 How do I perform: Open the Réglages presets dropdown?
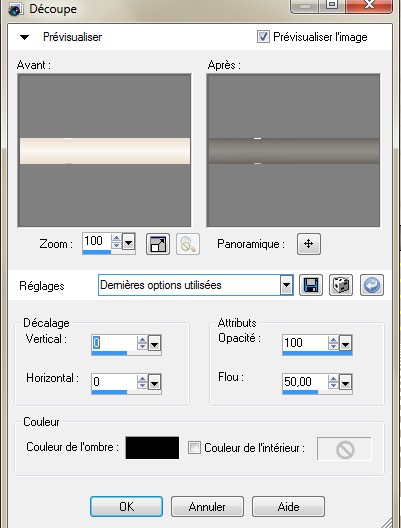[286, 285]
